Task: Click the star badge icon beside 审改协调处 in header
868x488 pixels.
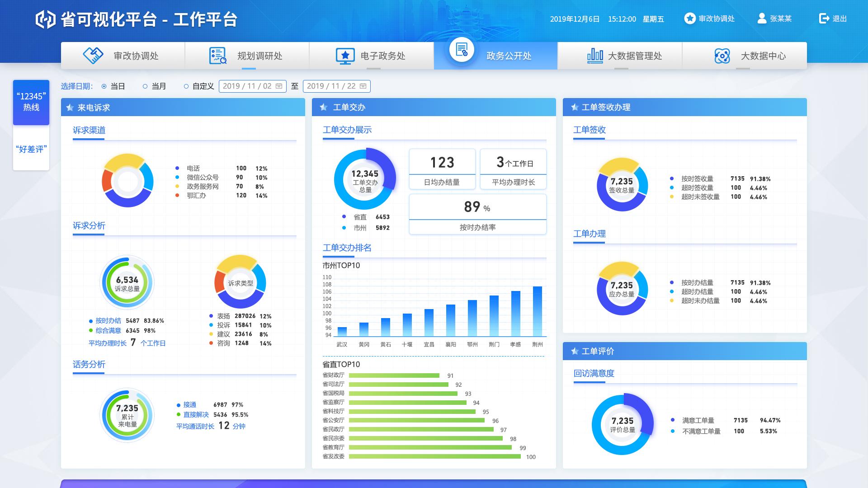Action: 689,19
